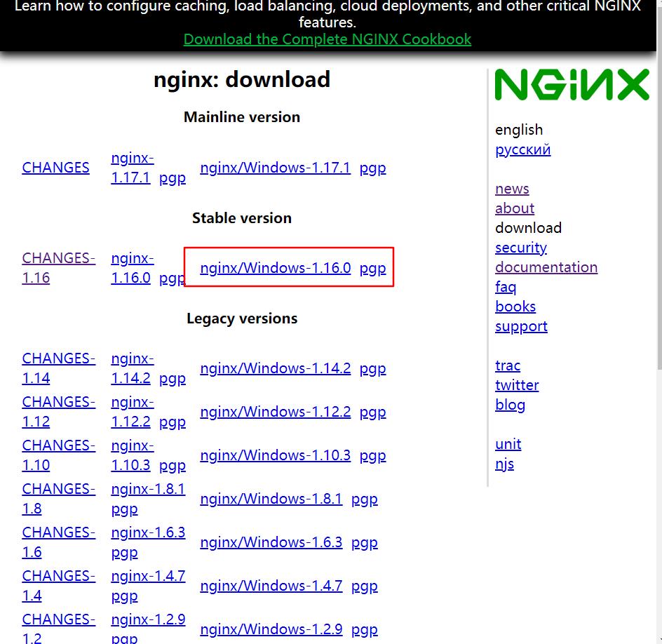Download nginx/Windows-1.2.9
The height and width of the screenshot is (644, 662).
coord(271,629)
